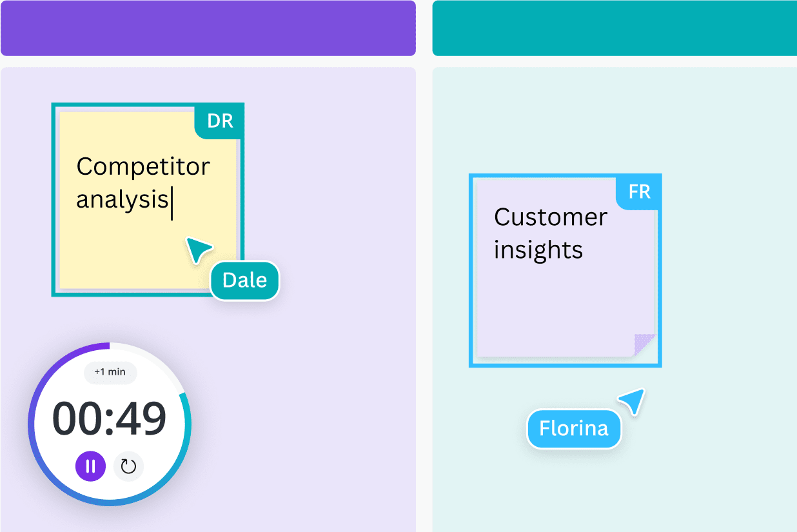The height and width of the screenshot is (532, 797).
Task: Click the folded corner of the Customer insights note
Action: pos(644,344)
